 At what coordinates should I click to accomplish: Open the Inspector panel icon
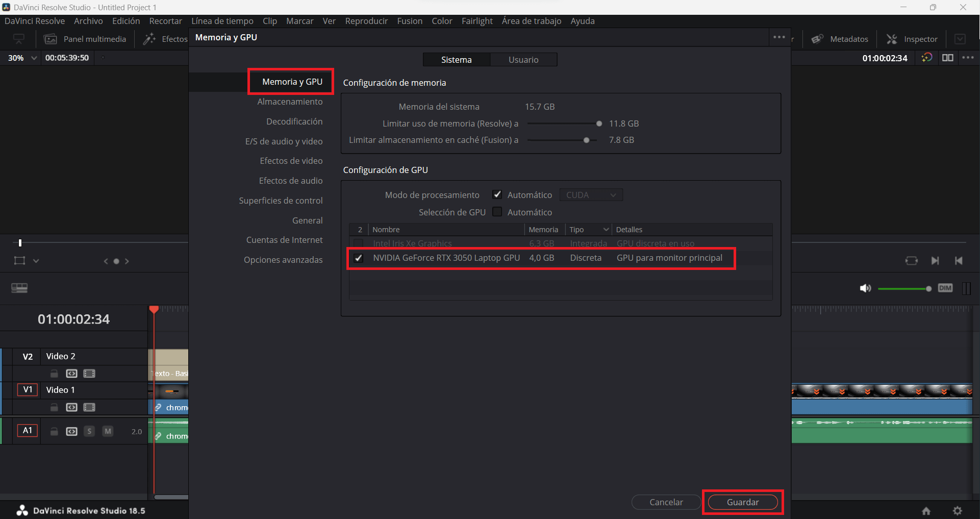(892, 39)
